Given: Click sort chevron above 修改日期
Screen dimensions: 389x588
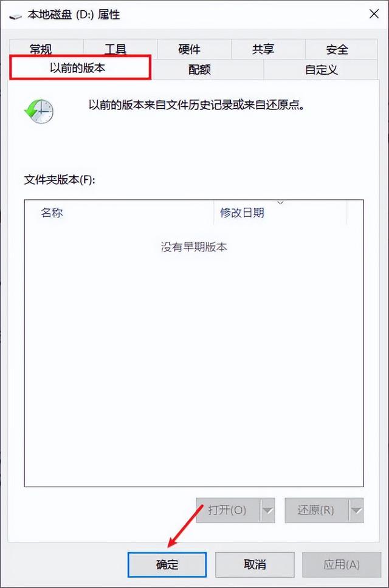Looking at the screenshot, I should click(280, 203).
